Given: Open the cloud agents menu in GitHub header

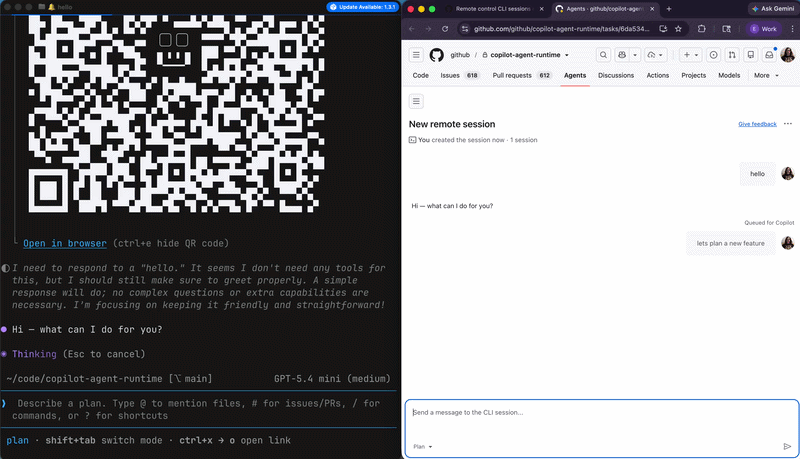Looking at the screenshot, I should 656,55.
